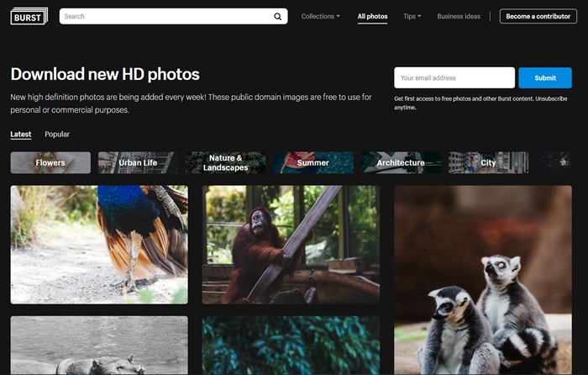588x375 pixels.
Task: Open the peacock photo
Action: [x=99, y=244]
